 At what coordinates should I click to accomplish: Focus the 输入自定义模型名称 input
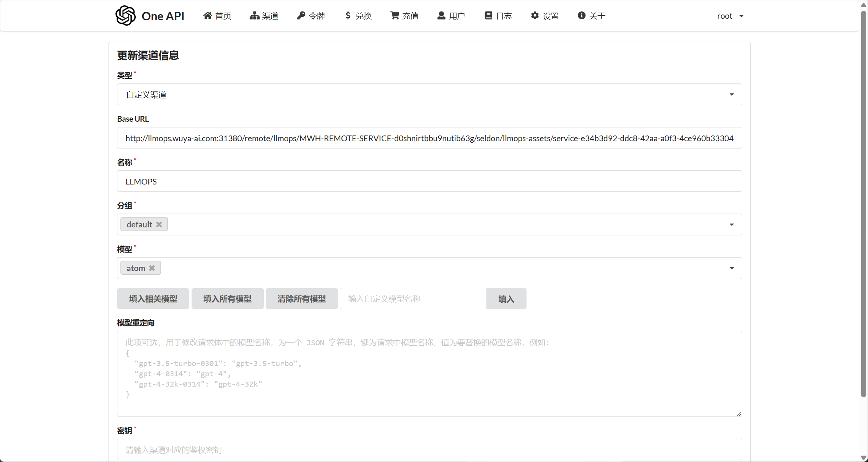coord(413,299)
